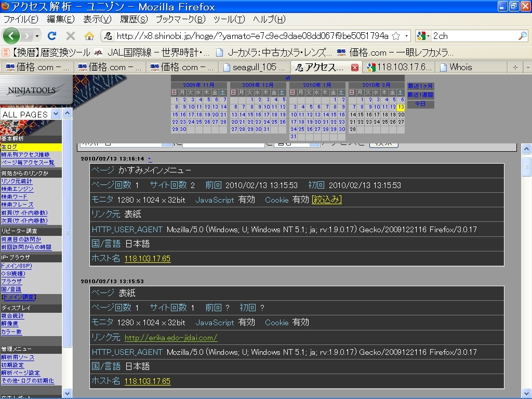Click the 最近1週間 button by the calendar
Screen dimensions: 532x399
point(420,95)
